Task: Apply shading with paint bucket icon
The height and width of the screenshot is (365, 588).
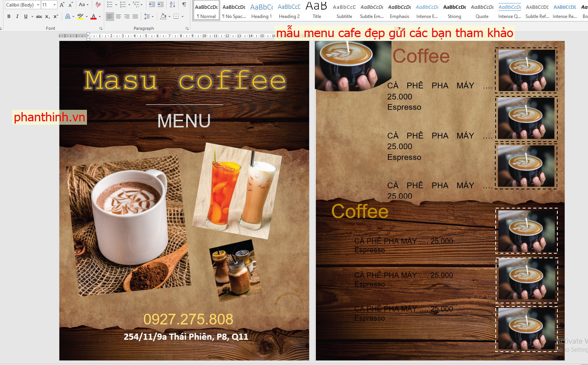Action: 164,16
